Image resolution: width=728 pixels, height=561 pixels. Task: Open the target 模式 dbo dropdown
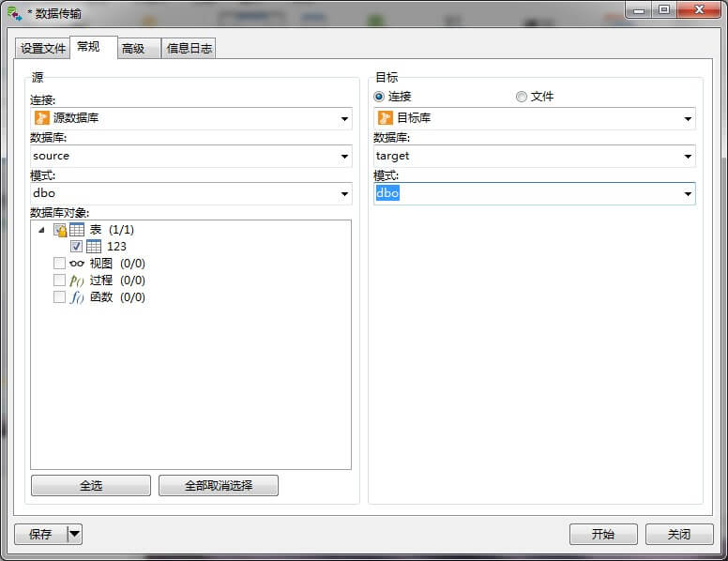(688, 194)
